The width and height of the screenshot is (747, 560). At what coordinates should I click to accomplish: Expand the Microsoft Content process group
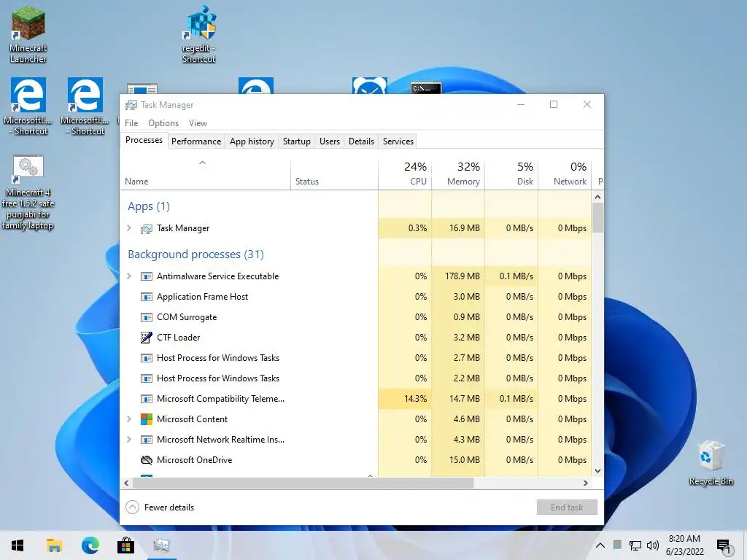(128, 419)
